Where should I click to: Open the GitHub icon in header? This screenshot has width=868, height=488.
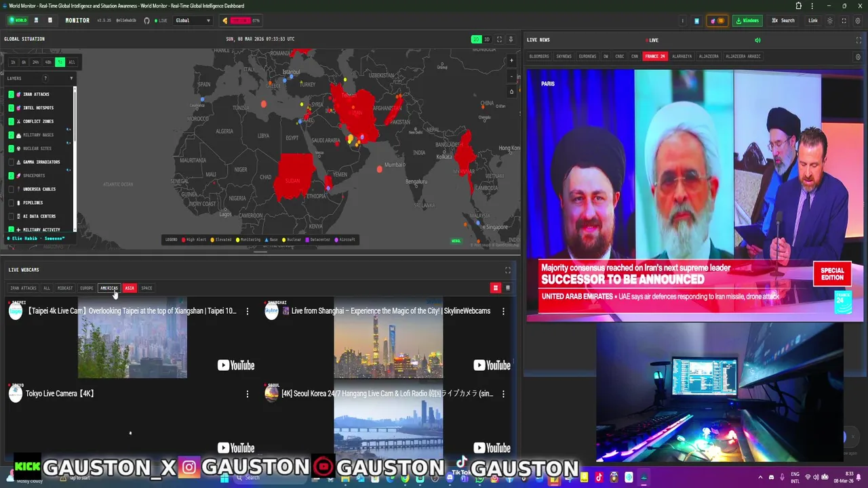(146, 20)
